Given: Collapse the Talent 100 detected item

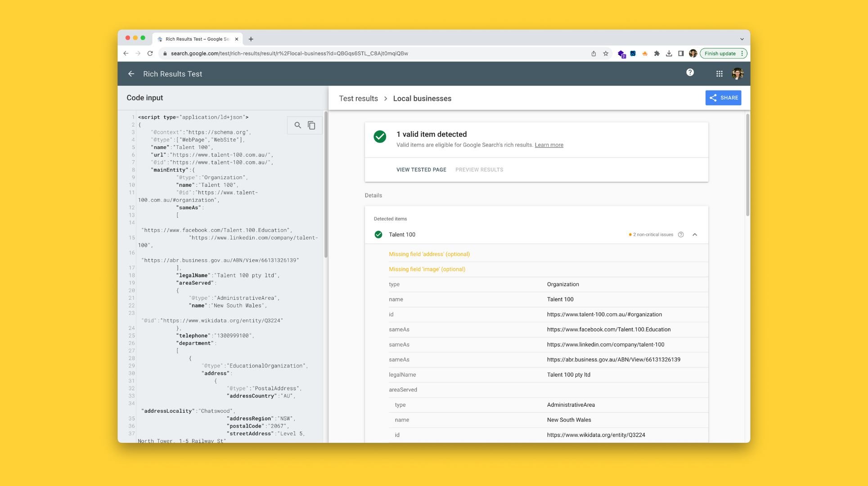Looking at the screenshot, I should [695, 234].
